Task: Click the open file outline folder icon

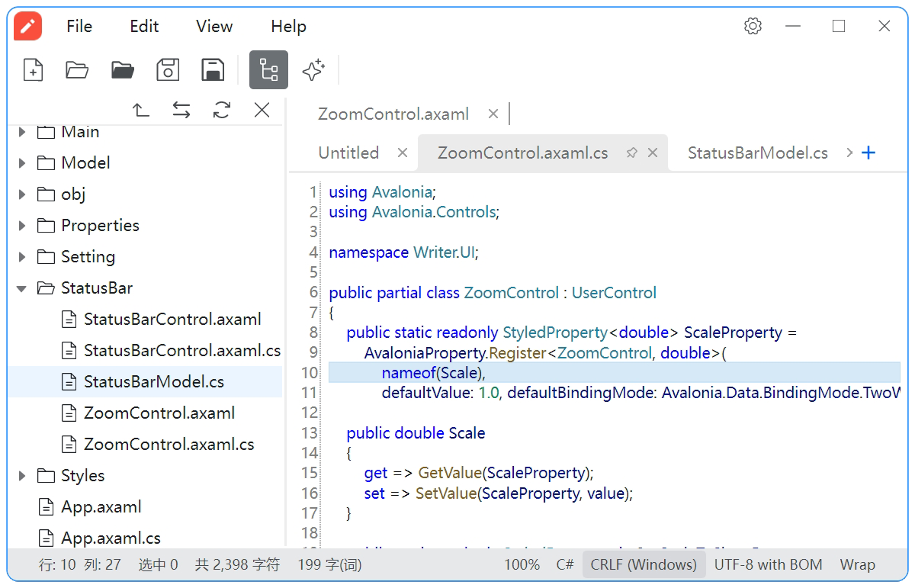Action: click(77, 70)
